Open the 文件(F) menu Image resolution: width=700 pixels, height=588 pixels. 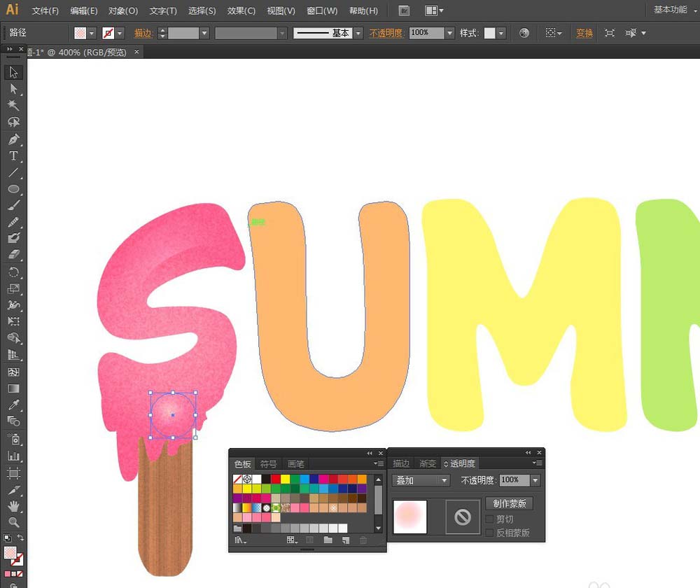pyautogui.click(x=45, y=10)
